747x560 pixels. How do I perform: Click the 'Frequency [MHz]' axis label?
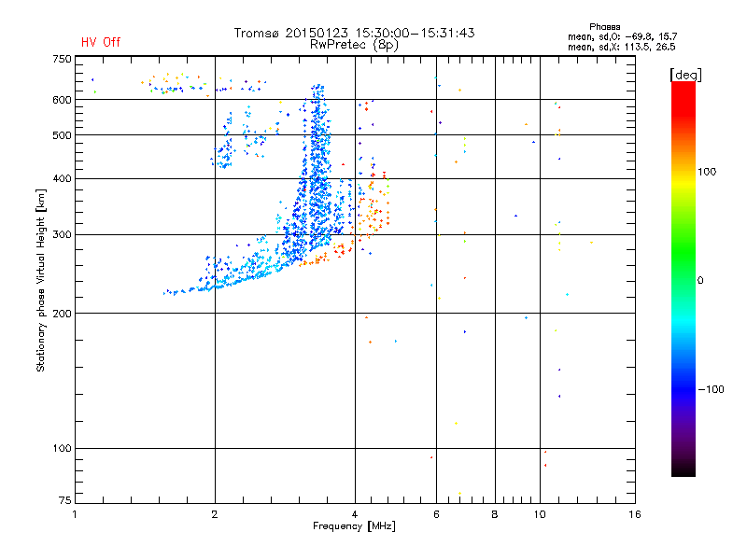(354, 526)
